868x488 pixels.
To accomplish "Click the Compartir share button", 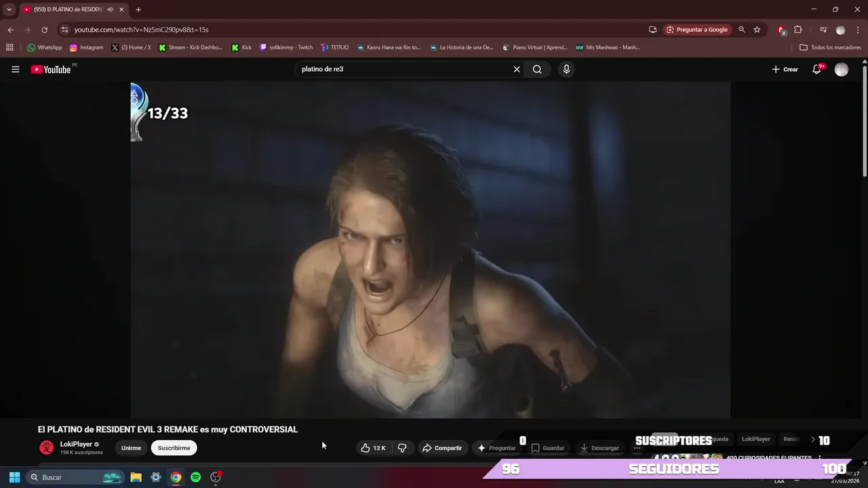I will [441, 448].
